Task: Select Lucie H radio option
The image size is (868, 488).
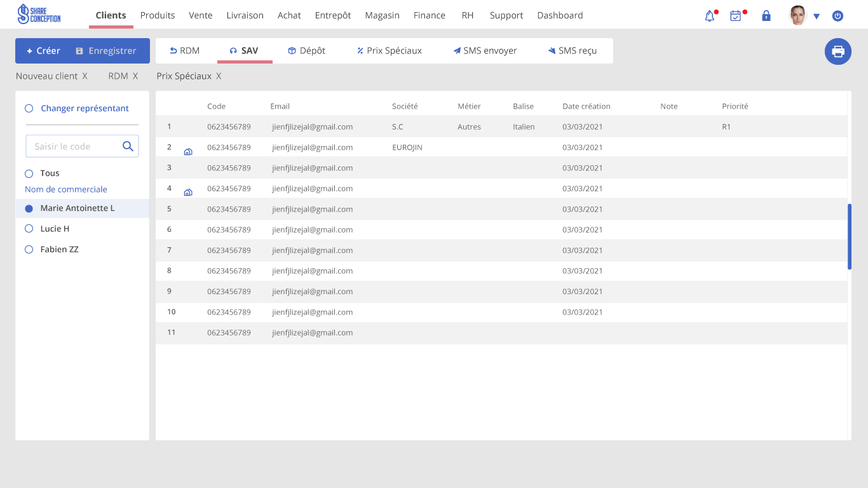Action: tap(29, 229)
